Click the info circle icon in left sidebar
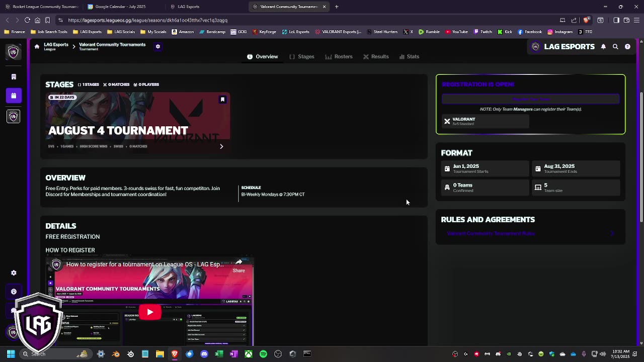644x362 pixels. pyautogui.click(x=14, y=292)
